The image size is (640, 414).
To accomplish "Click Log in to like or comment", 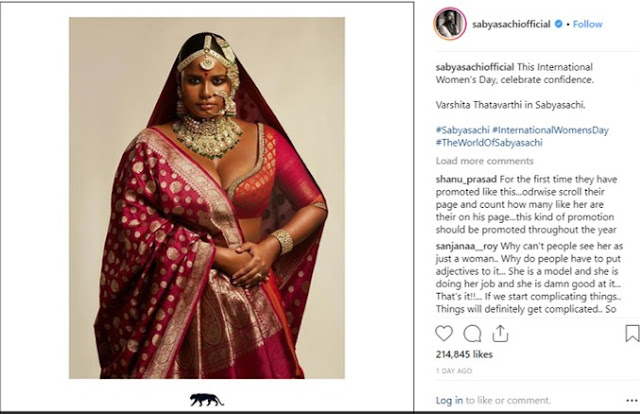I will [x=449, y=401].
